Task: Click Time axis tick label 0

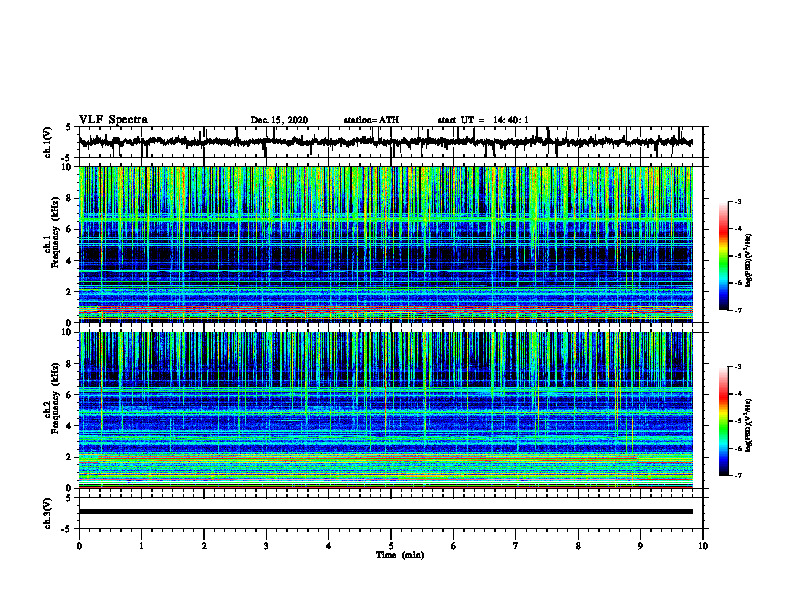Action: point(79,546)
